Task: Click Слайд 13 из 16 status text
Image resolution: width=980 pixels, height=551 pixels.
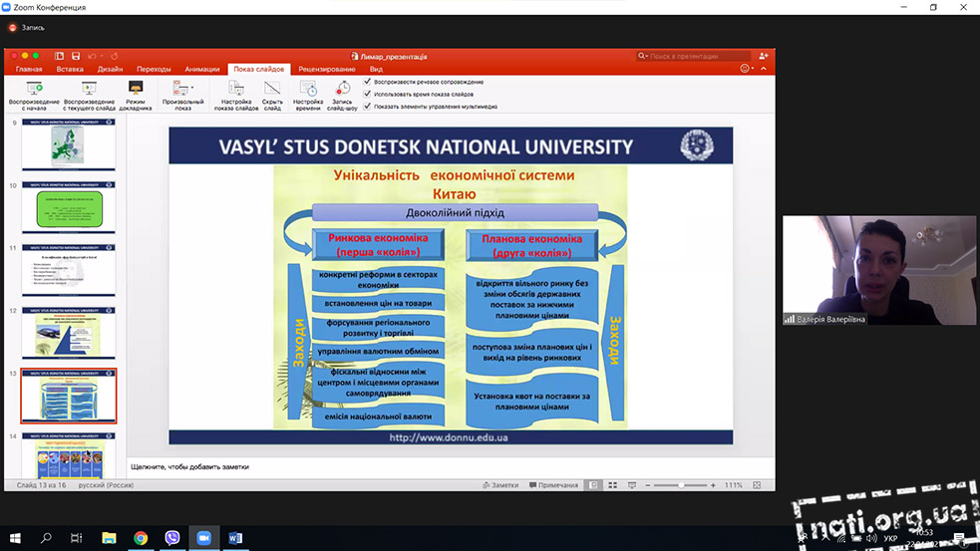Action: tap(41, 485)
